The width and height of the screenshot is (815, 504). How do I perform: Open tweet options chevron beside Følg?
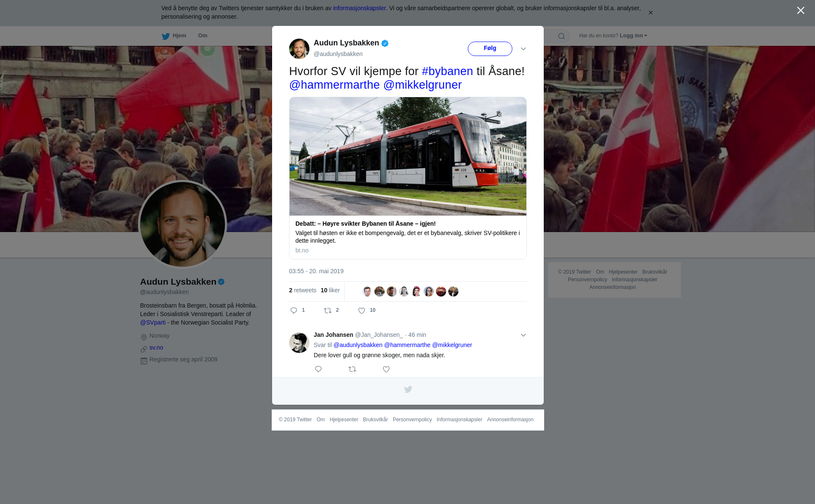pyautogui.click(x=523, y=49)
